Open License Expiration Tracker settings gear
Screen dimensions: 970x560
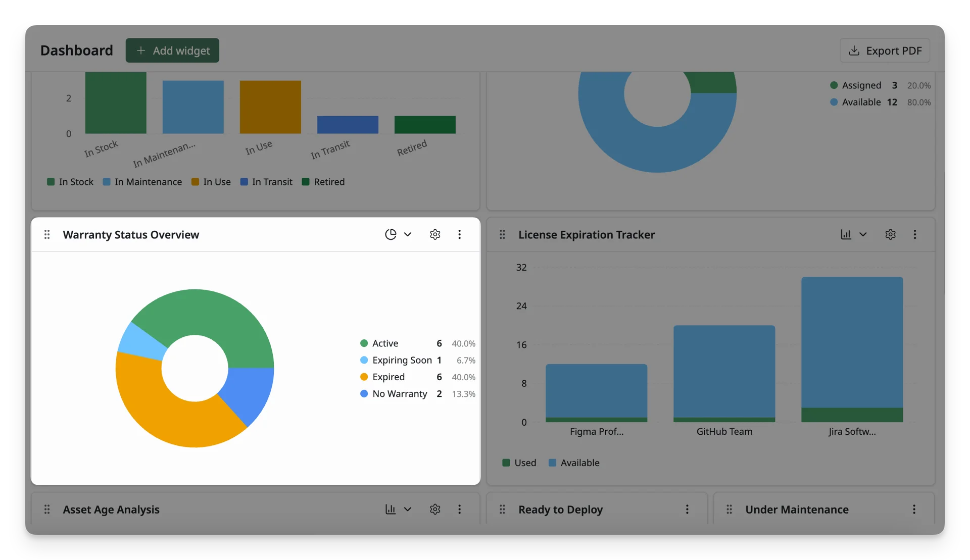(x=890, y=234)
